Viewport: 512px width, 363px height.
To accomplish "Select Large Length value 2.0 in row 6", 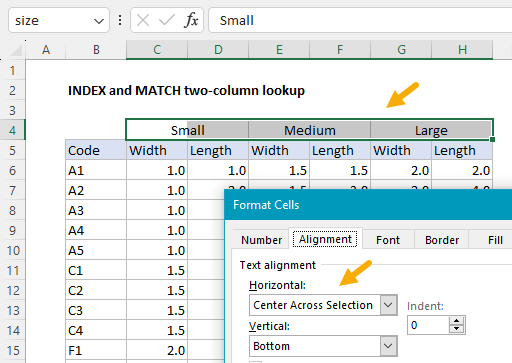I will point(462,170).
